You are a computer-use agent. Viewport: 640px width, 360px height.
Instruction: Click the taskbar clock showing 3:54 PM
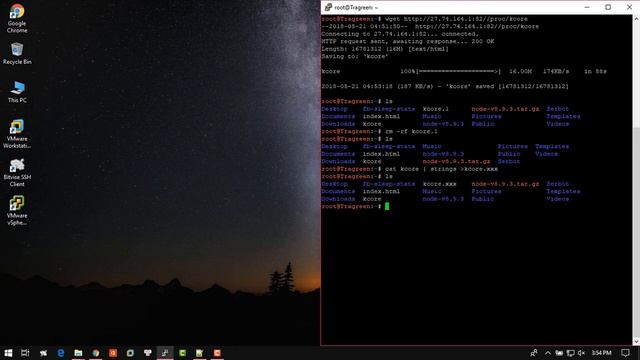pos(601,353)
